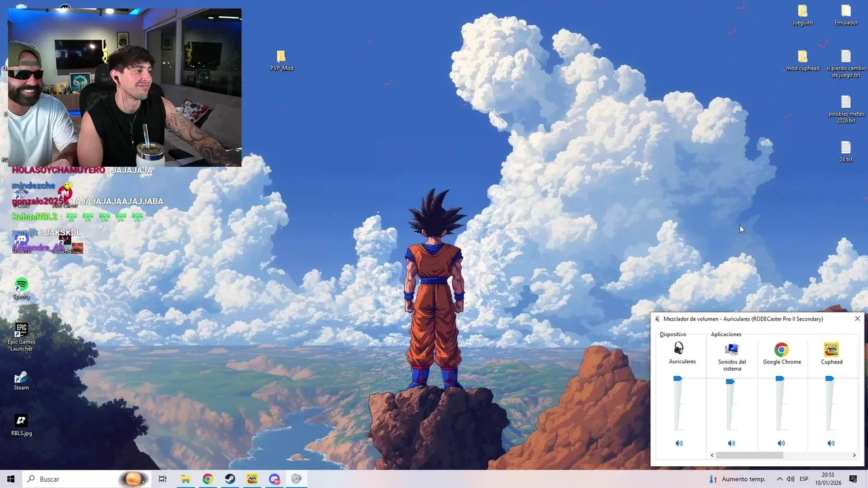
Task: Select the Steam desktop shortcut
Action: (22, 380)
